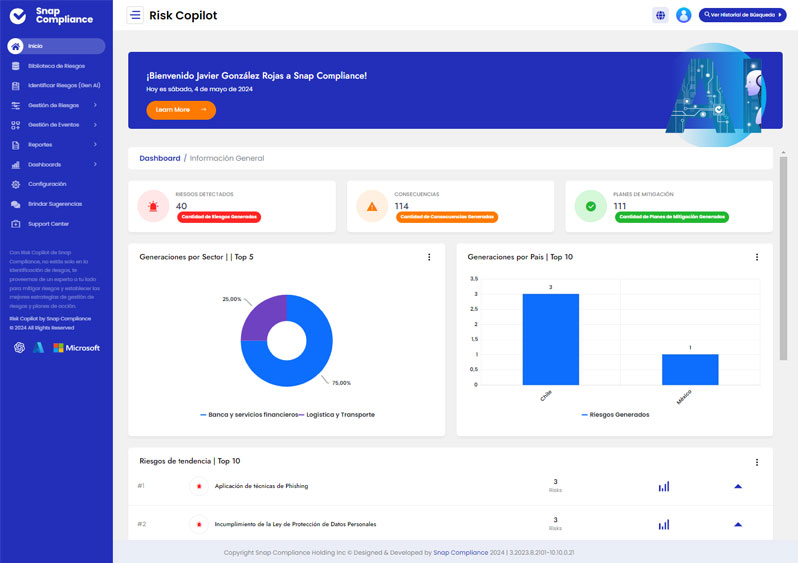The image size is (798, 563).
Task: Click Información General breadcrumb text
Action: point(227,158)
